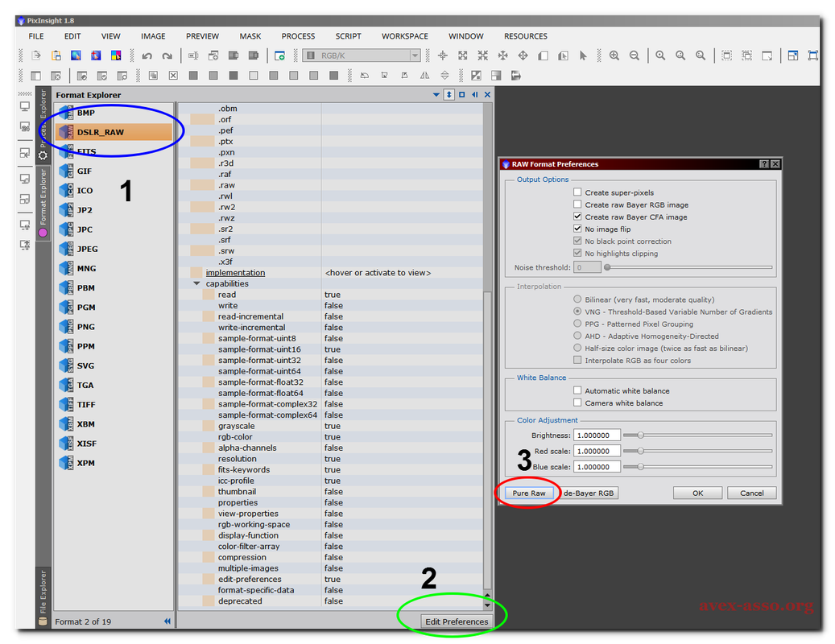
Task: Click the database icon at bottom left corner
Action: [43, 621]
